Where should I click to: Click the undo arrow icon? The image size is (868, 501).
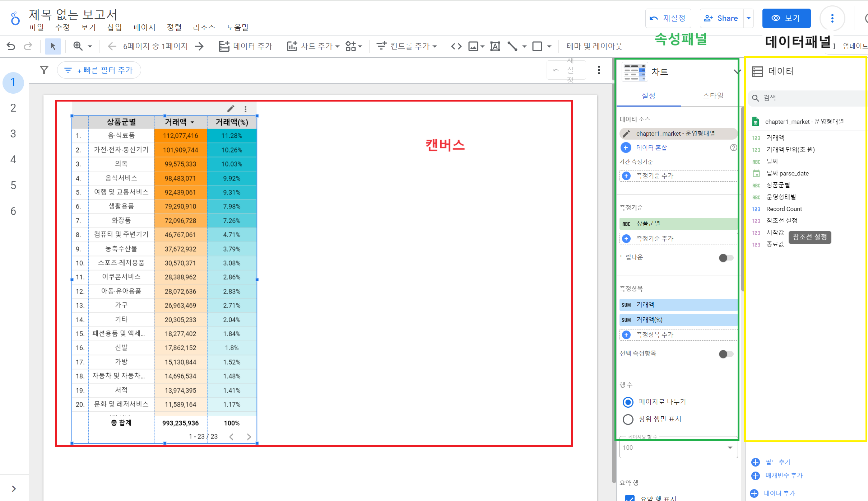[x=11, y=46]
